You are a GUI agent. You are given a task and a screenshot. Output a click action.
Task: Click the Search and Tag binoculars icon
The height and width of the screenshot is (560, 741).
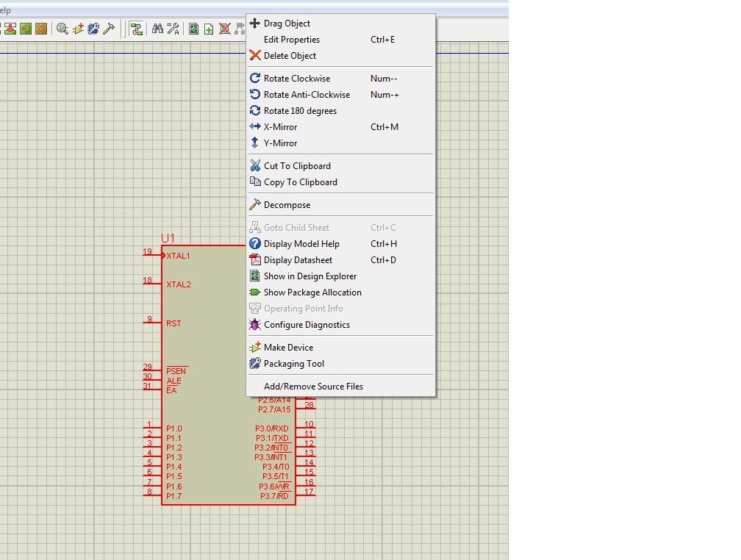[157, 29]
